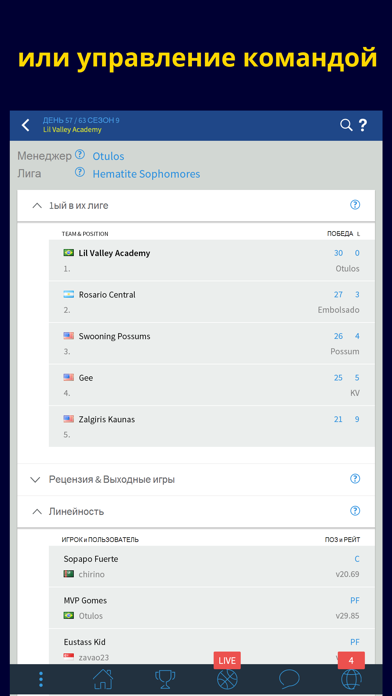Image resolution: width=392 pixels, height=696 pixels.
Task: Click flag beside Zalgiris Kaunas
Action: [68, 419]
